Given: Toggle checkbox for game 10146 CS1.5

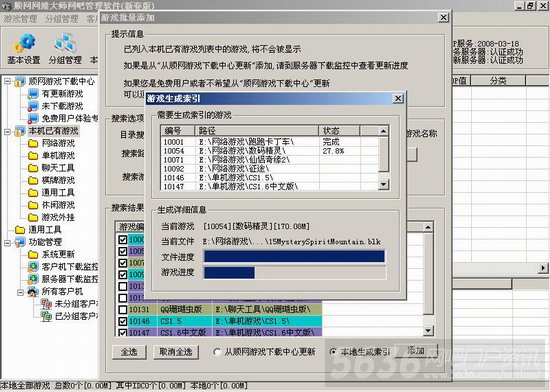Looking at the screenshot, I should 122,321.
